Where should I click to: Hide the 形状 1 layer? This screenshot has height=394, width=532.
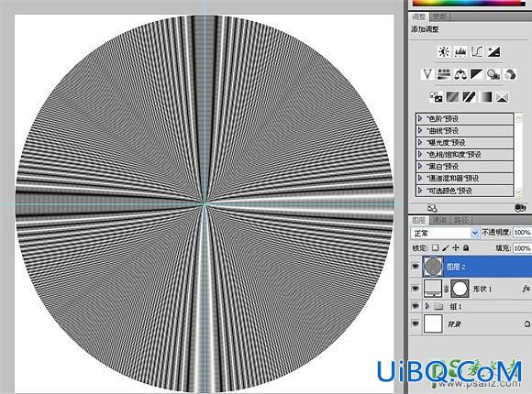tap(416, 289)
